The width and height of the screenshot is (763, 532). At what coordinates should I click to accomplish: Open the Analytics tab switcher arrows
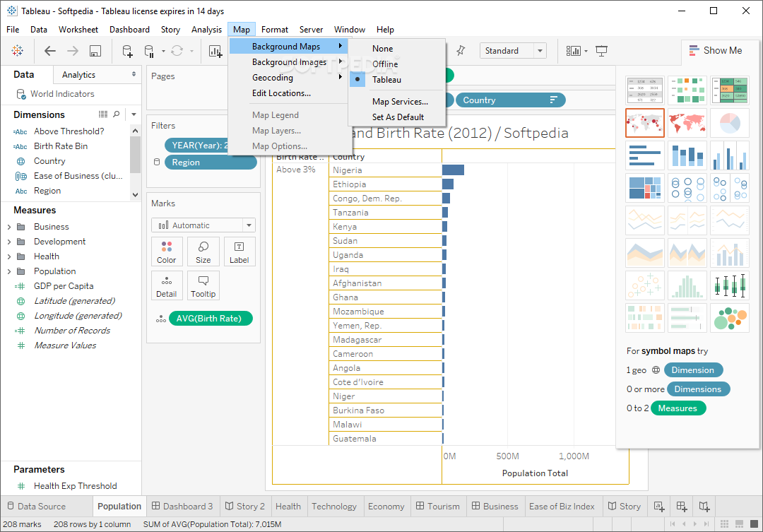(134, 74)
